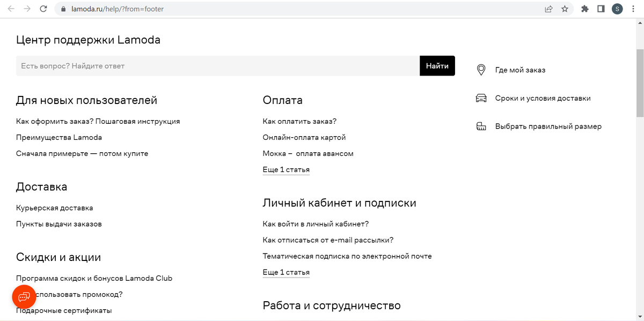Click the Личный кабинет и подписки heading
This screenshot has width=644, height=321.
[340, 203]
